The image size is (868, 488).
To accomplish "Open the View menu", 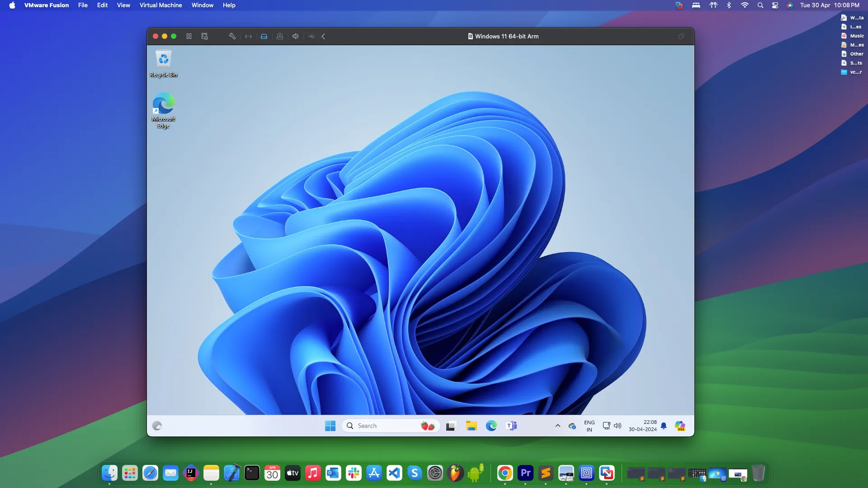I will [x=123, y=5].
